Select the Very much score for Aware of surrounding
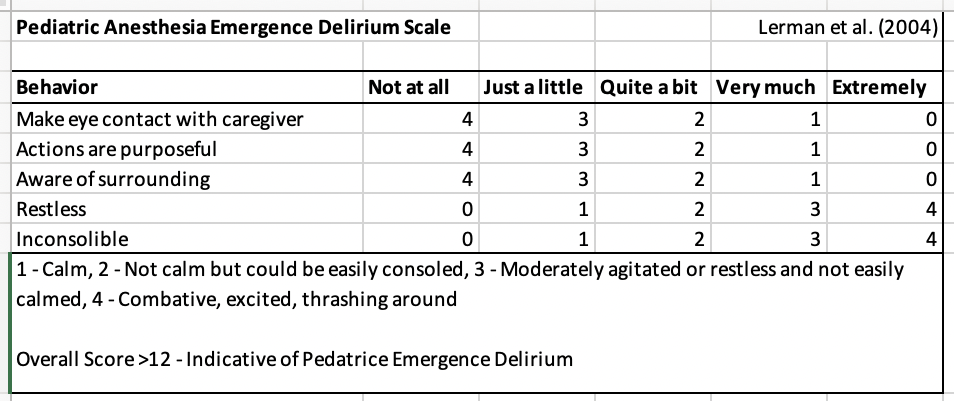This screenshot has height=401, width=954. (x=815, y=179)
